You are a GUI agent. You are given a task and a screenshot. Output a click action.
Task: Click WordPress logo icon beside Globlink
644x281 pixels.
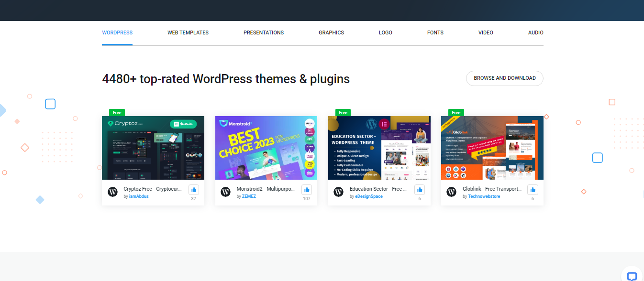451,192
